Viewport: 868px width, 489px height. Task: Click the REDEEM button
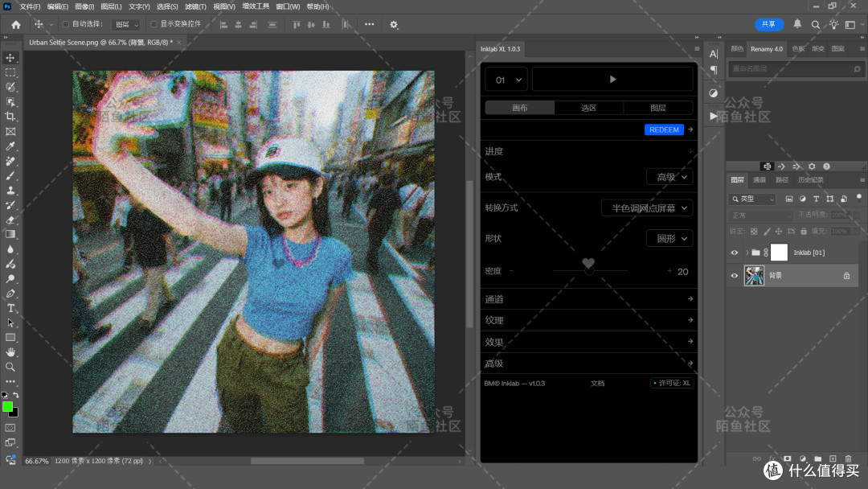coord(664,129)
